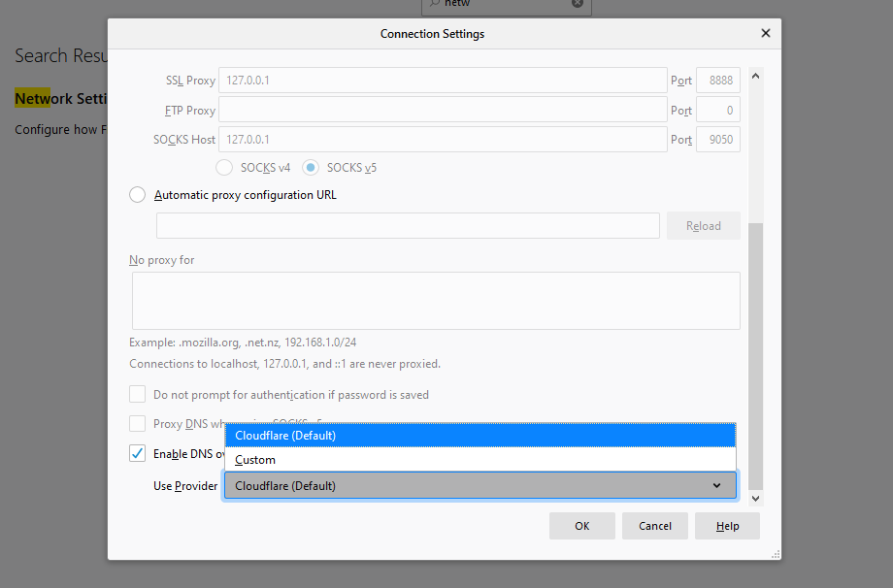893x588 pixels.
Task: Choose Automatic proxy configuration URL option
Action: click(x=138, y=195)
